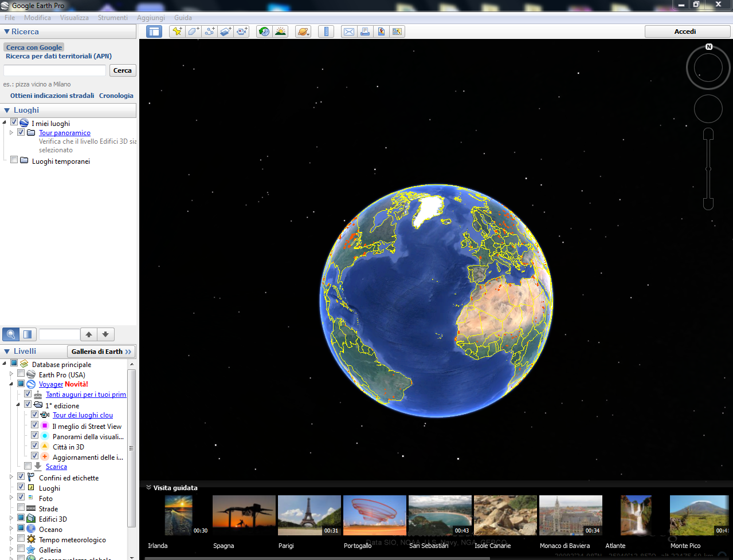Collapse the Voyager tree node
Screen dimensions: 733x560
[x=11, y=384]
